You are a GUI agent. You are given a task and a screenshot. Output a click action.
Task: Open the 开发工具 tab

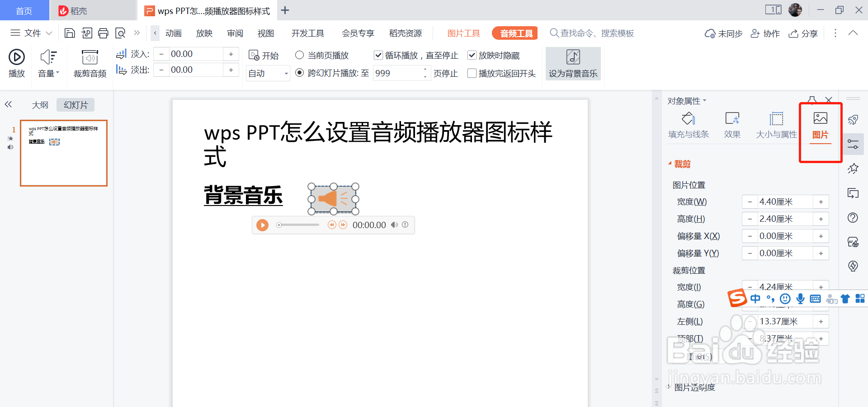(x=307, y=33)
